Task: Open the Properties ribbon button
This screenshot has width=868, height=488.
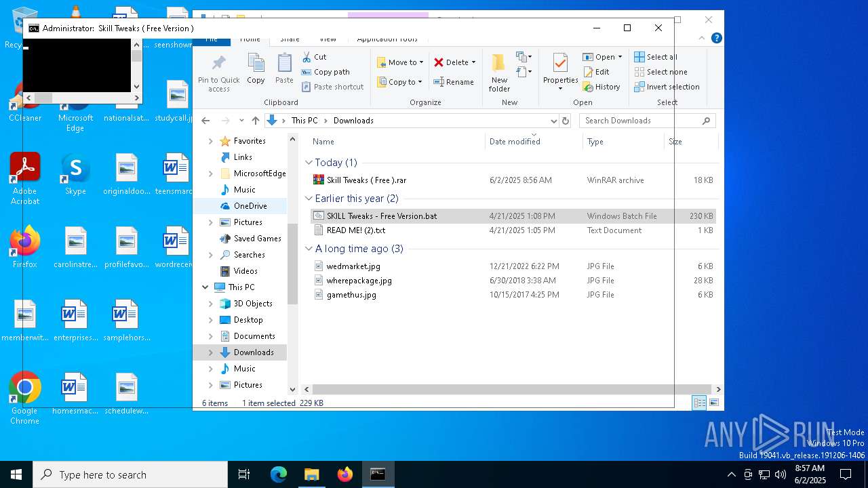Action: pyautogui.click(x=560, y=72)
